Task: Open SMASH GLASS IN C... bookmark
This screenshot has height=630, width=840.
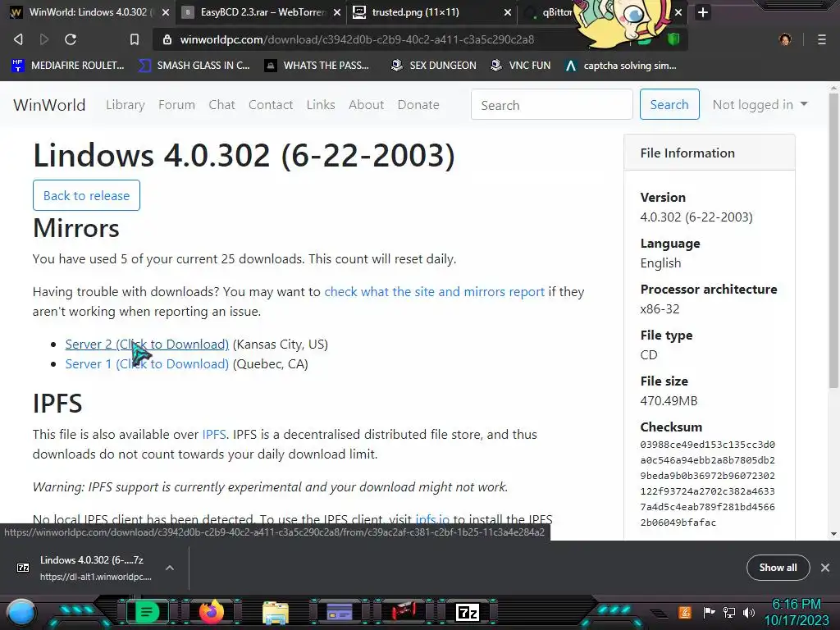Action: point(194,66)
